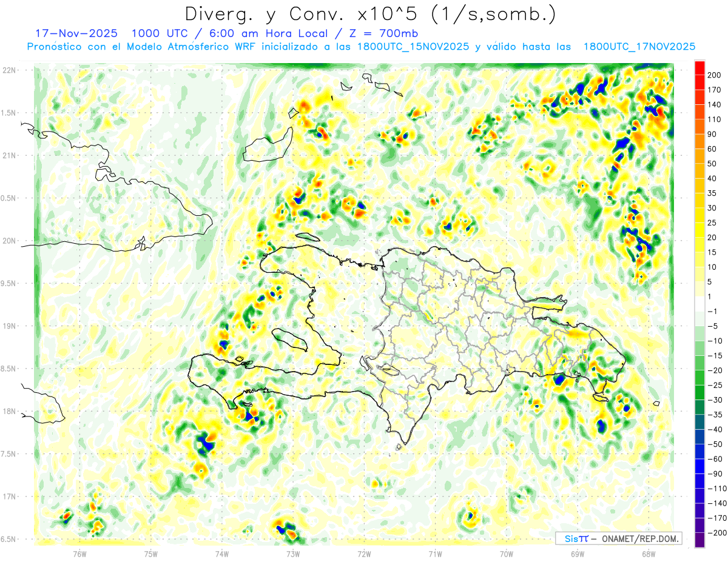Click the latitude label '22N'
The image size is (728, 562).
coord(9,70)
